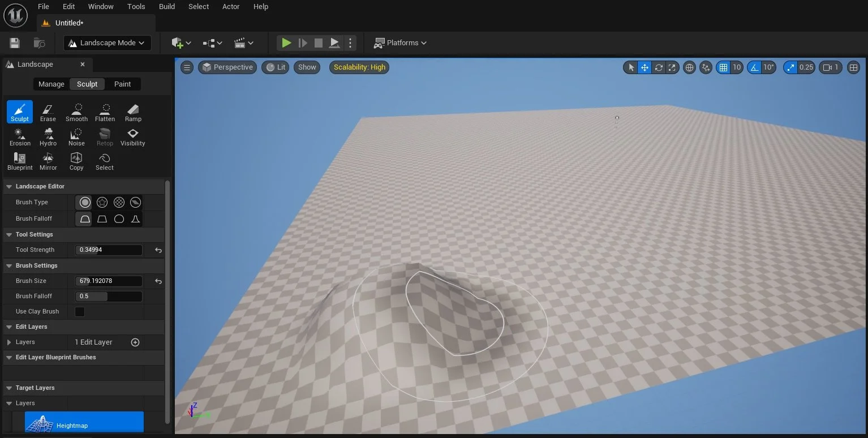The image size is (868, 438).
Task: Select the Visibility tool
Action: click(x=133, y=136)
